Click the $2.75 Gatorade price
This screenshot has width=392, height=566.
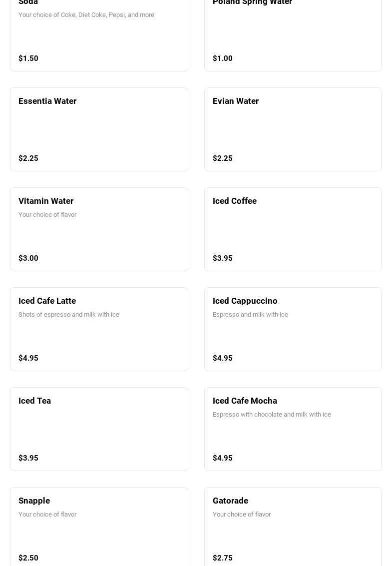click(222, 558)
